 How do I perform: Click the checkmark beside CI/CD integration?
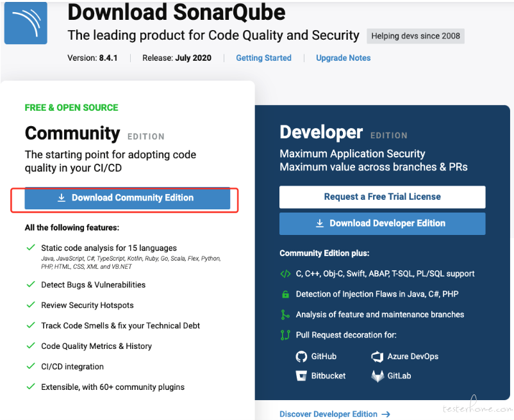tap(31, 366)
